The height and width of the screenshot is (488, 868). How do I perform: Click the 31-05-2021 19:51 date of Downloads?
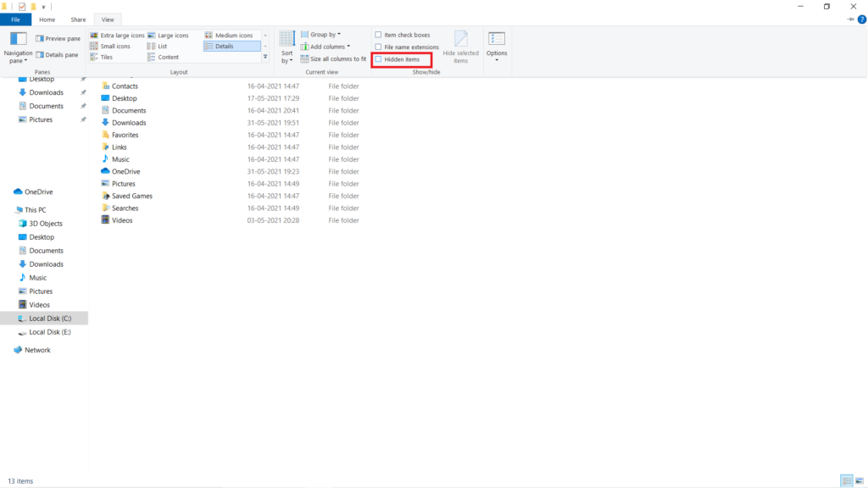pos(273,123)
